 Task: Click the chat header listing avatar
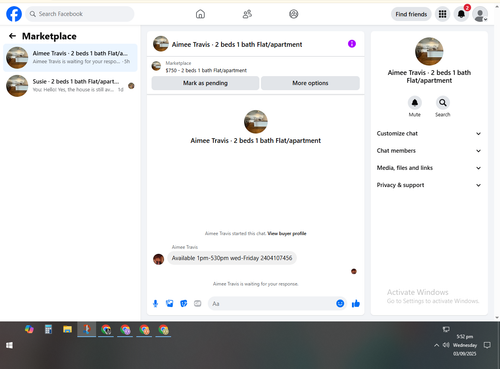(x=161, y=44)
